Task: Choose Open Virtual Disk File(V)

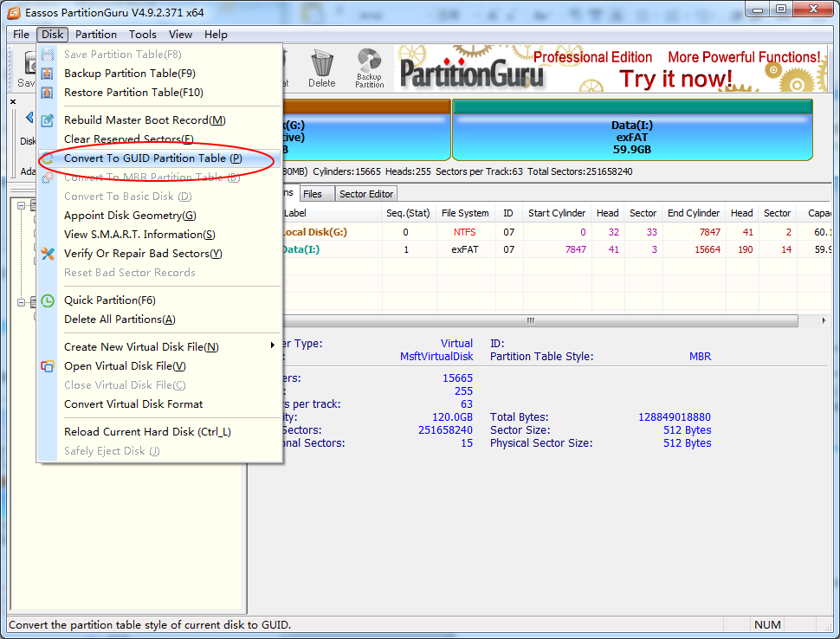Action: pyautogui.click(x=159, y=366)
